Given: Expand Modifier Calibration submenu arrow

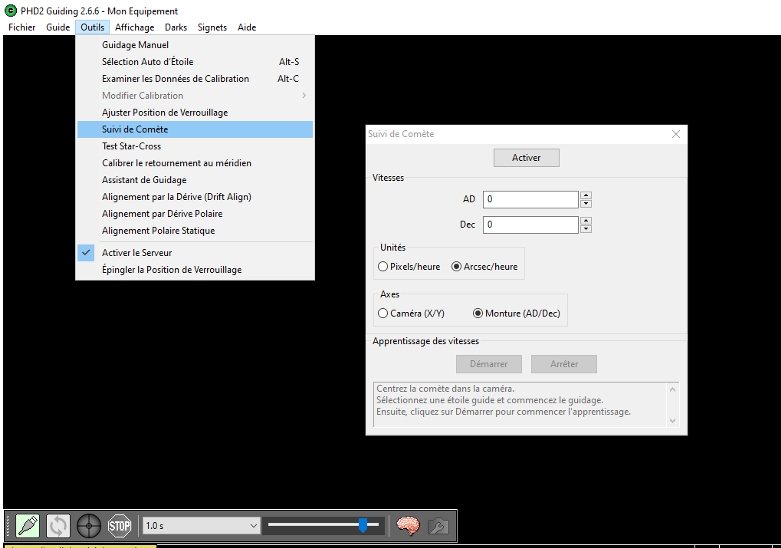Looking at the screenshot, I should point(303,96).
